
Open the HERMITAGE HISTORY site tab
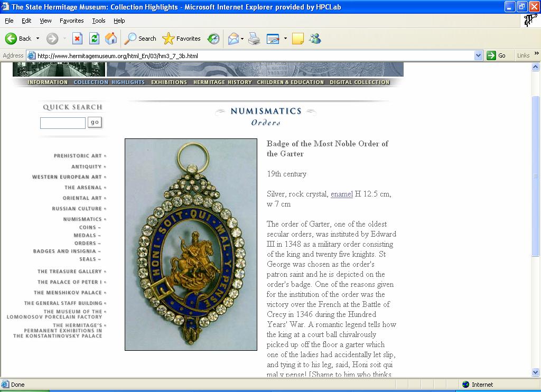(x=222, y=82)
